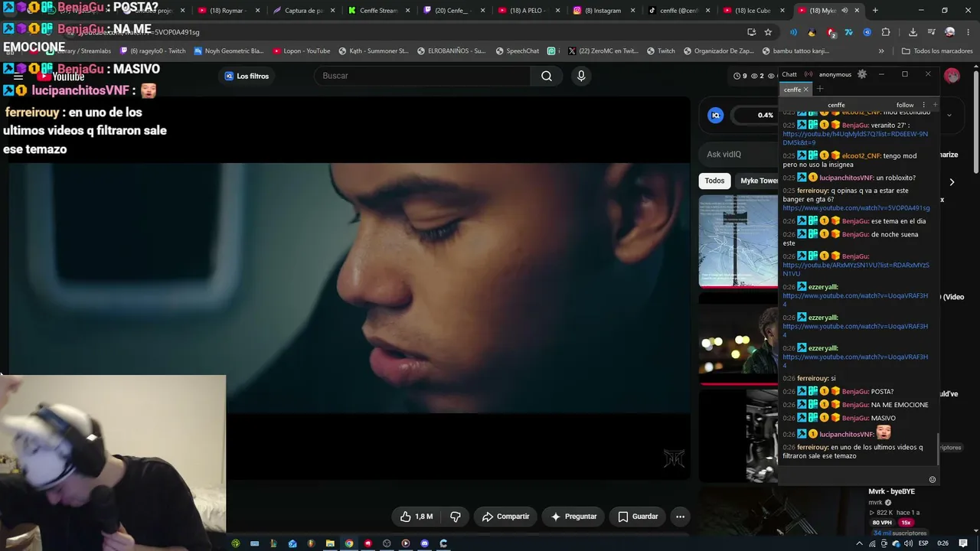This screenshot has width=980, height=551.
Task: Open BenjaGu's youtu.be/ARxMYzSN1VU chat link
Action: [x=856, y=269]
